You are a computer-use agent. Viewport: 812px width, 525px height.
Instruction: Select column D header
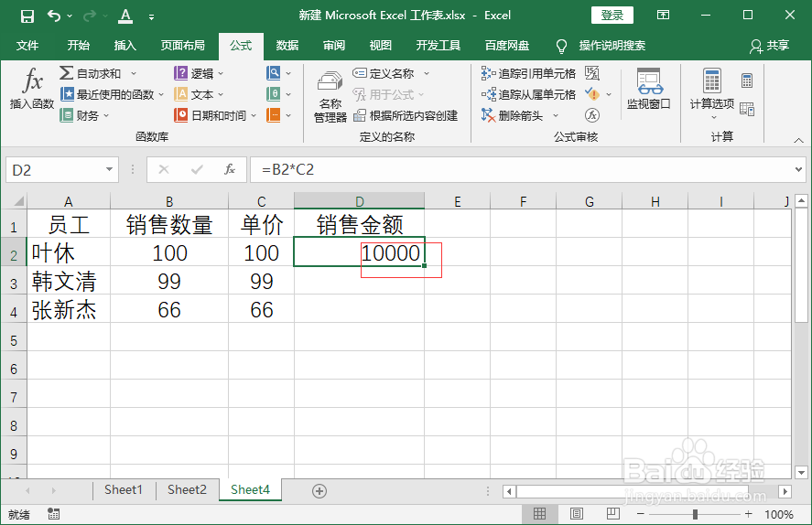tap(360, 200)
